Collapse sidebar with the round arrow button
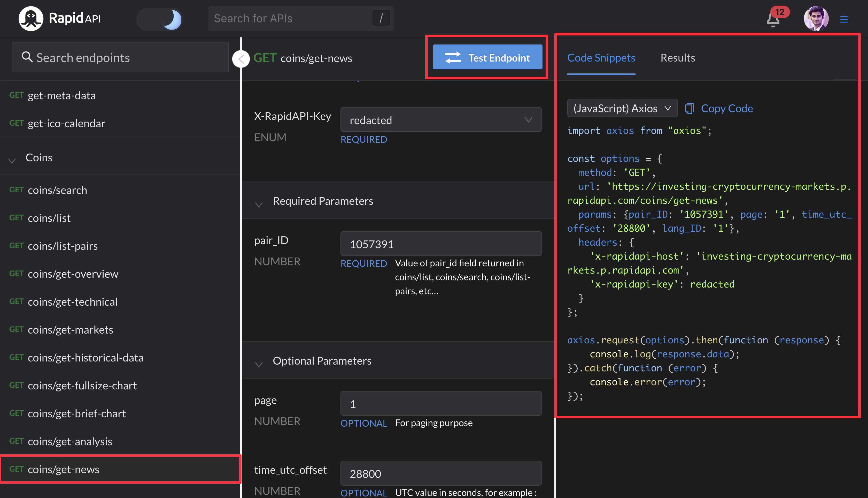Screen dimensions: 868x498 point(241,59)
